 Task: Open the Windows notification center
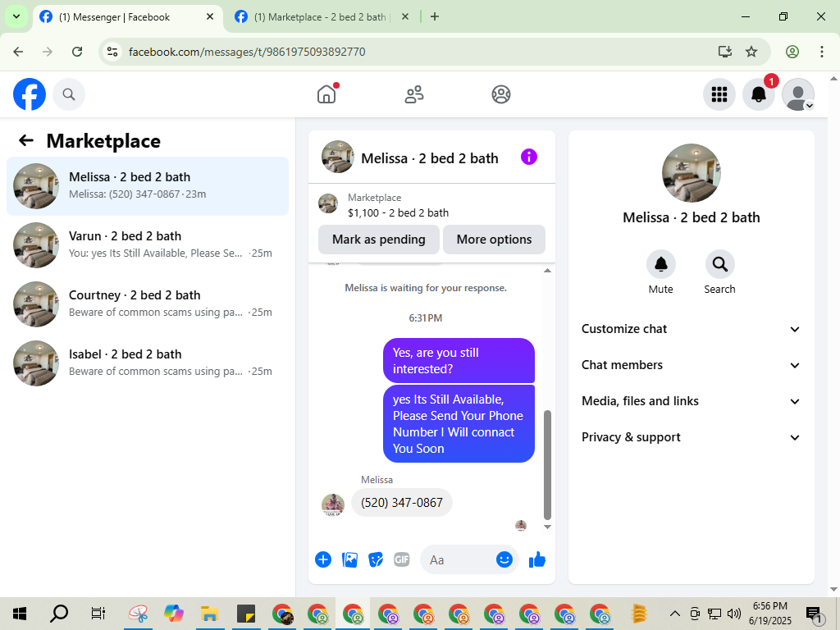(x=814, y=614)
